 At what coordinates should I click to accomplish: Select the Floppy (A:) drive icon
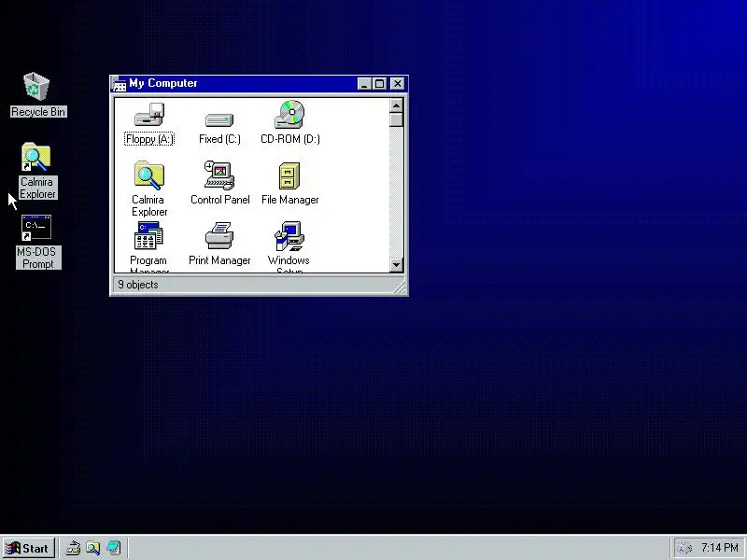pyautogui.click(x=149, y=115)
